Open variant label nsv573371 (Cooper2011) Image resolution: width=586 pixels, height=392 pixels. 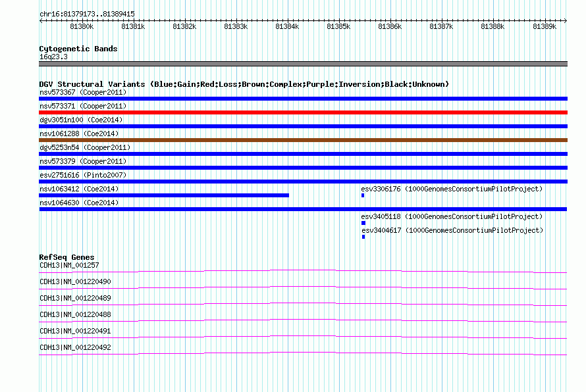[x=83, y=106]
